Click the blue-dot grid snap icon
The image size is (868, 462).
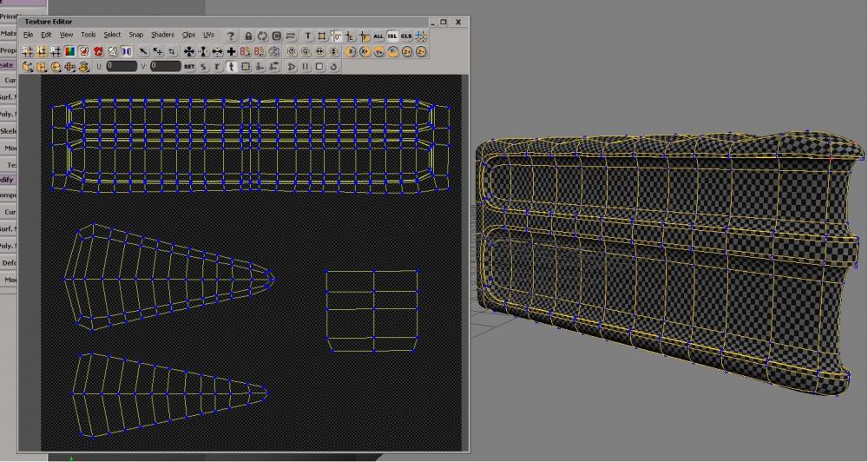point(421,36)
